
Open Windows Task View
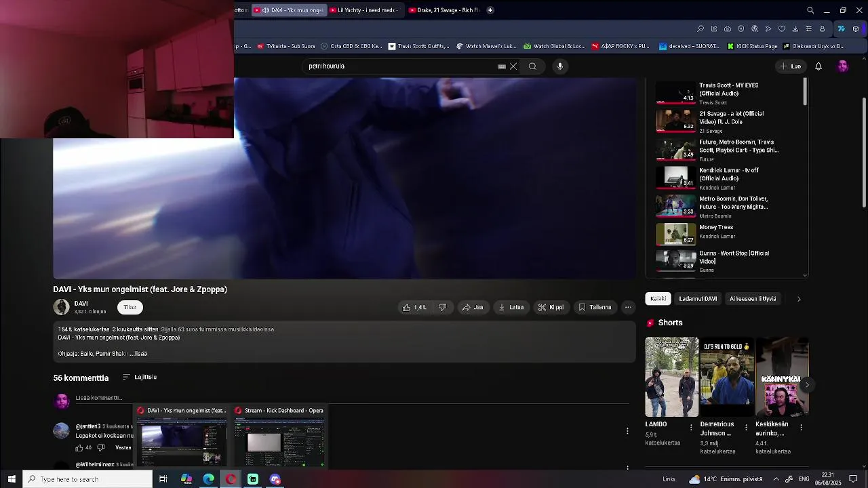point(163,479)
